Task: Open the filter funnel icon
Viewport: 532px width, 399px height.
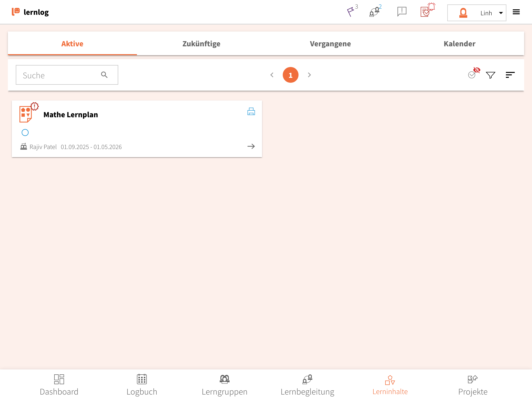Action: (x=490, y=75)
